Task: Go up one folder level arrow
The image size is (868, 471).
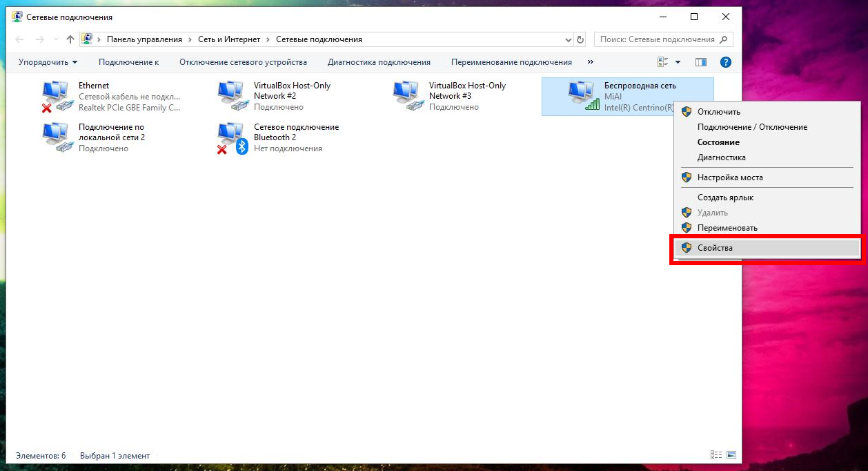Action: point(70,40)
